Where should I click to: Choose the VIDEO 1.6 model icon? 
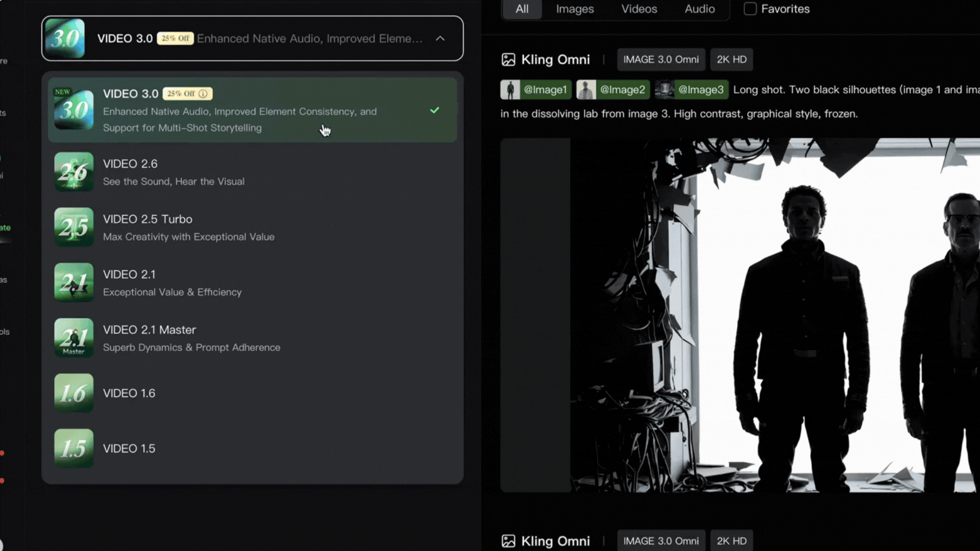tap(74, 393)
